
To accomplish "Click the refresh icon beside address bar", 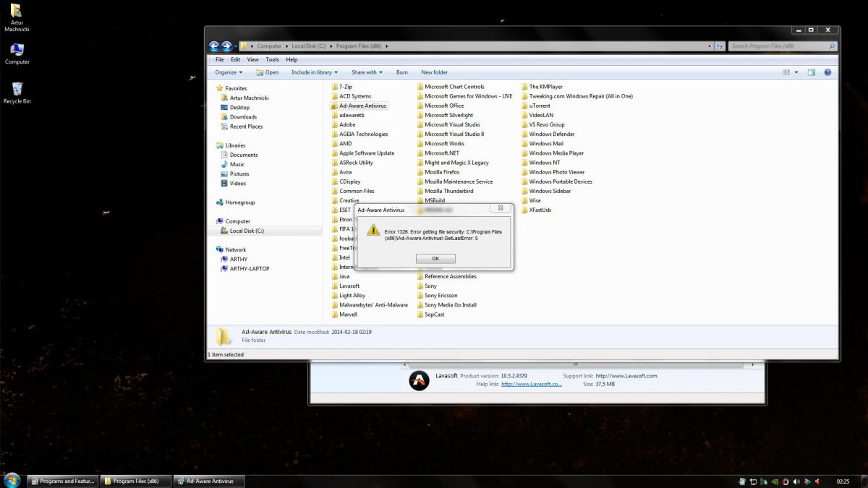I will pos(720,46).
